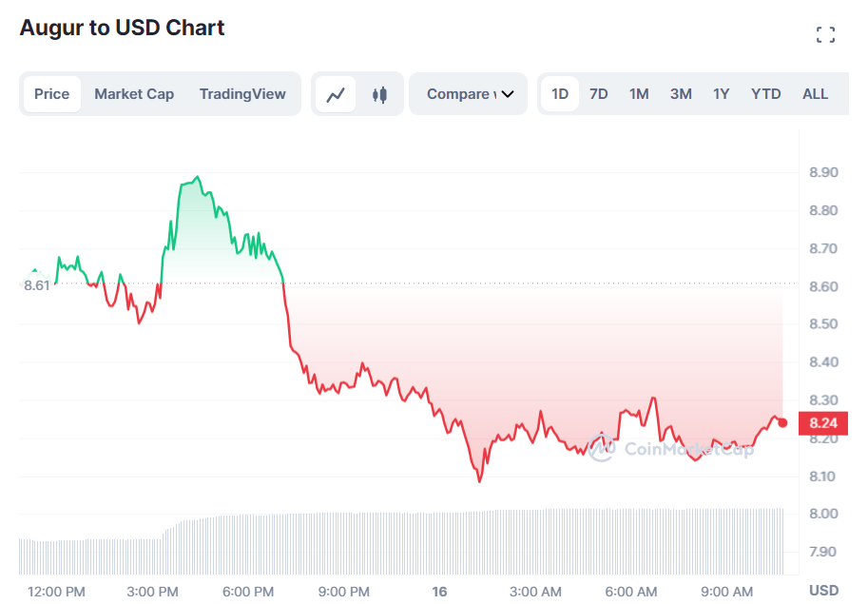This screenshot has width=868, height=604.
Task: Toggle the 3M timeframe option
Action: 680,93
